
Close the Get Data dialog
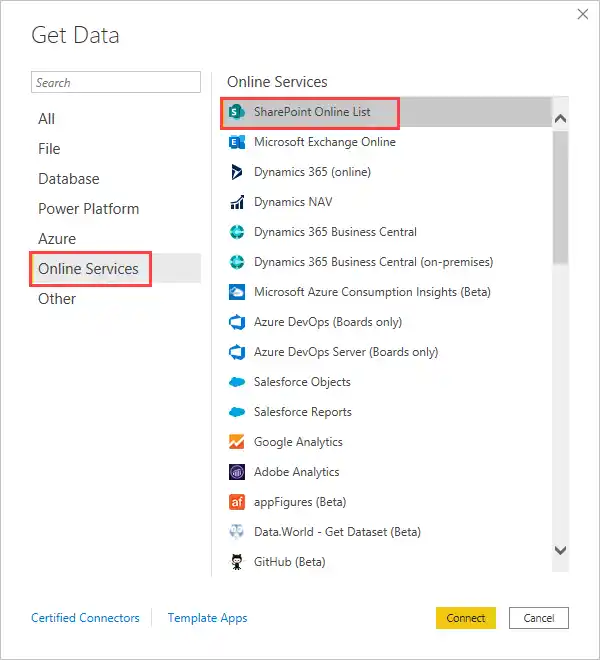pyautogui.click(x=583, y=14)
